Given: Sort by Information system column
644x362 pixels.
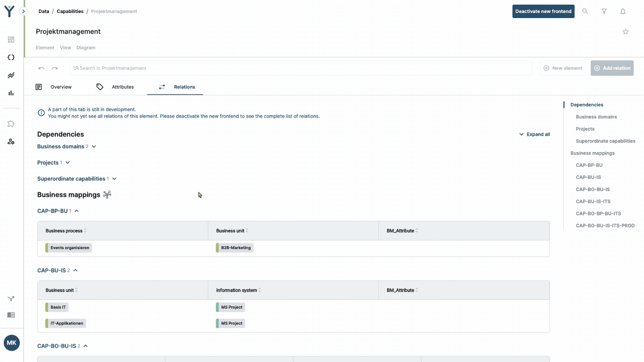Looking at the screenshot, I should click(x=260, y=290).
